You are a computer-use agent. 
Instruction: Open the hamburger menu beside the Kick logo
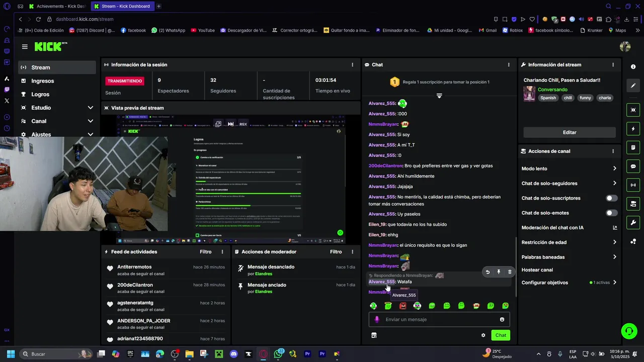pyautogui.click(x=25, y=47)
